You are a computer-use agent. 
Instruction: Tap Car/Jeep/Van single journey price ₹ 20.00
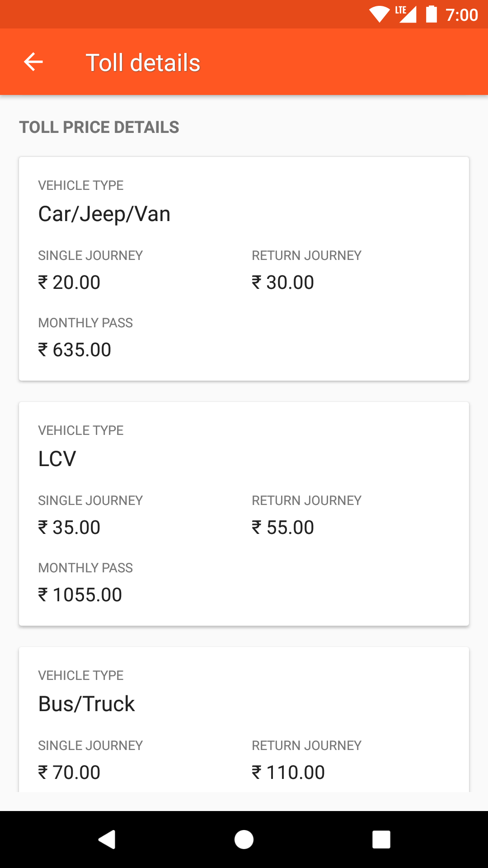pos(69,283)
